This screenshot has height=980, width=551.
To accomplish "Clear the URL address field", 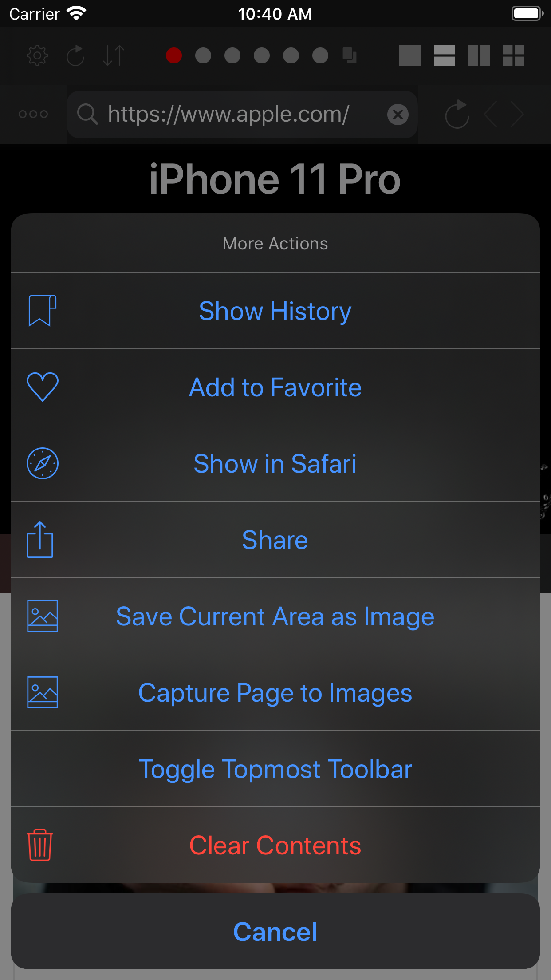I will (398, 115).
